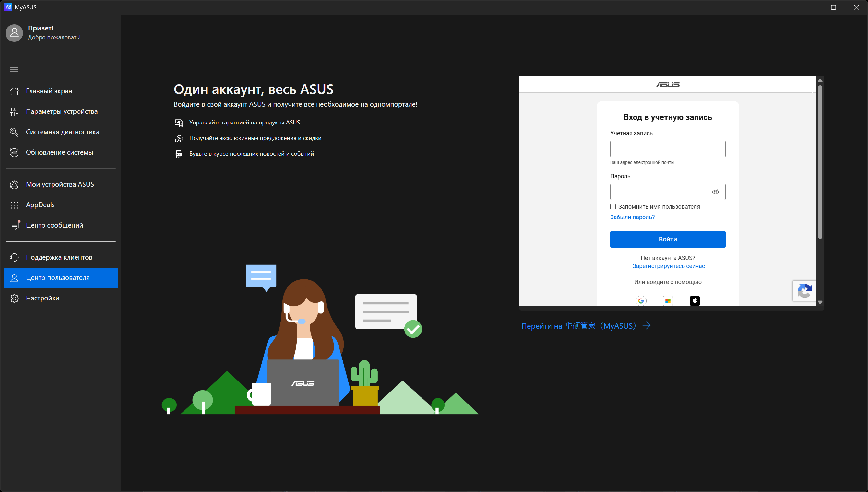This screenshot has height=492, width=868.
Task: Select Центр пользователя menu item
Action: click(x=61, y=278)
